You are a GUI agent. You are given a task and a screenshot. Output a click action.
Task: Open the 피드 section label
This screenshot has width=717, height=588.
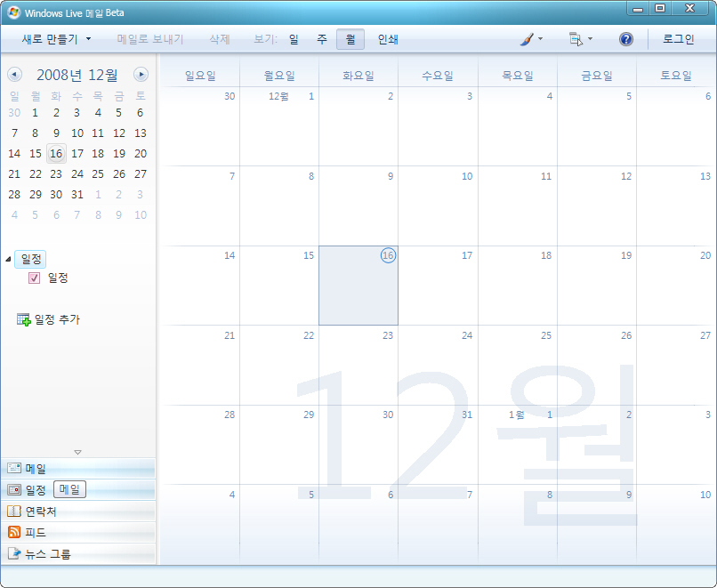pyautogui.click(x=36, y=533)
